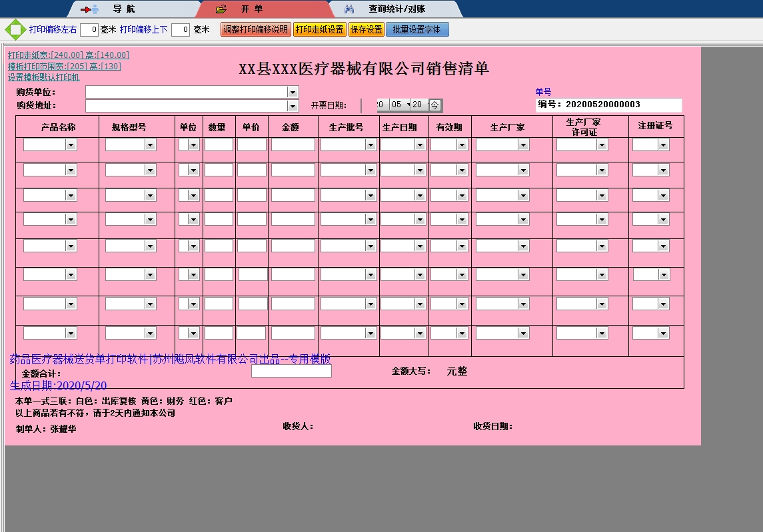
Task: Click the 金额合计 total input box
Action: click(291, 372)
